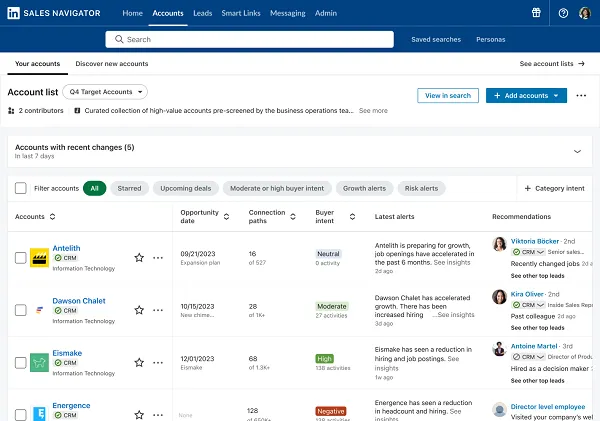
Task: Sort by Connection paths column
Action: [x=293, y=217]
